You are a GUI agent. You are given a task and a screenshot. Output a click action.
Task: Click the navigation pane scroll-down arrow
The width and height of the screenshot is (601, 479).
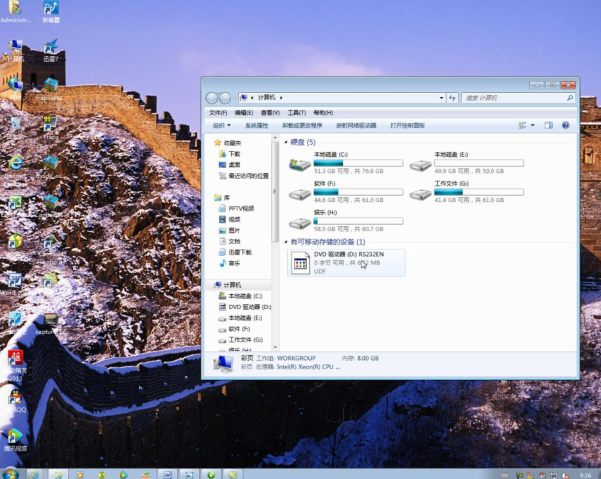pos(275,347)
